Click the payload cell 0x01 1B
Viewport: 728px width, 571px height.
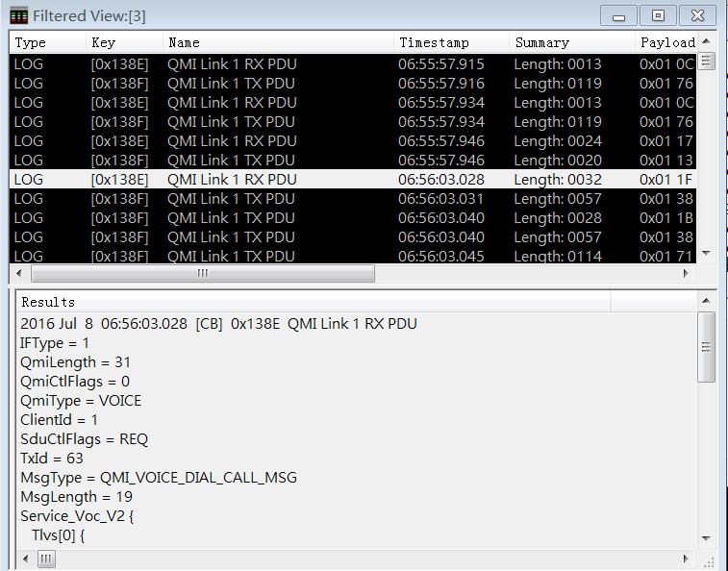tap(665, 218)
